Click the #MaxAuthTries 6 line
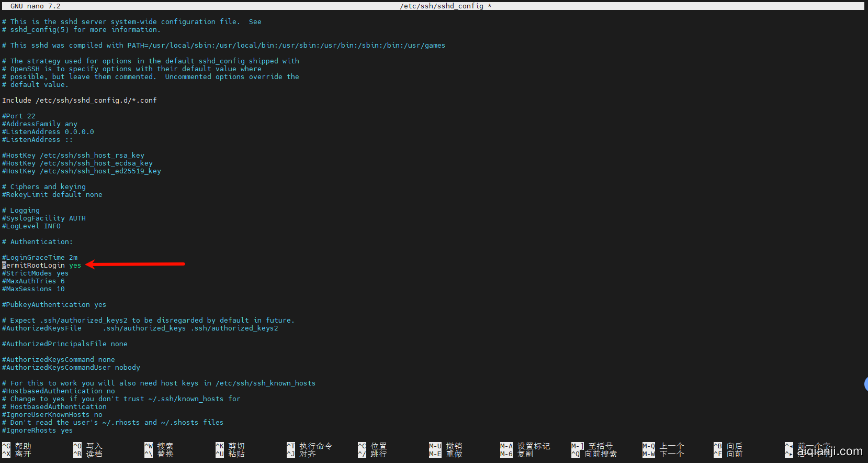This screenshot has height=463, width=868. pyautogui.click(x=33, y=281)
